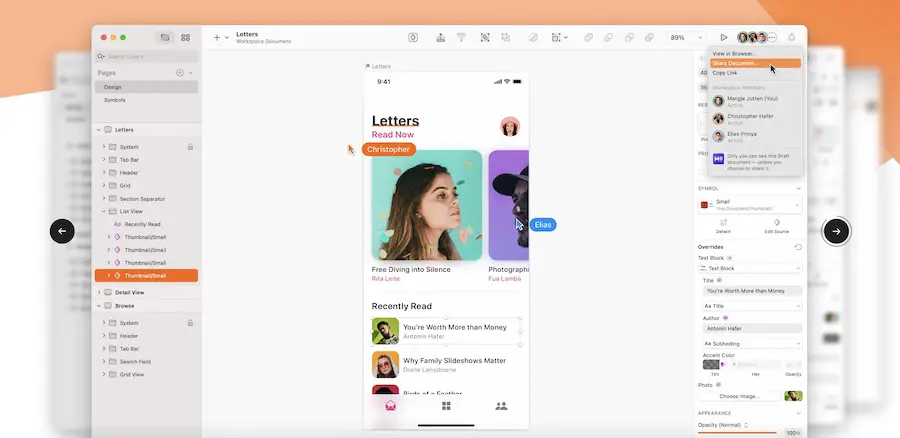Go to previous slide arrow button

pos(62,231)
